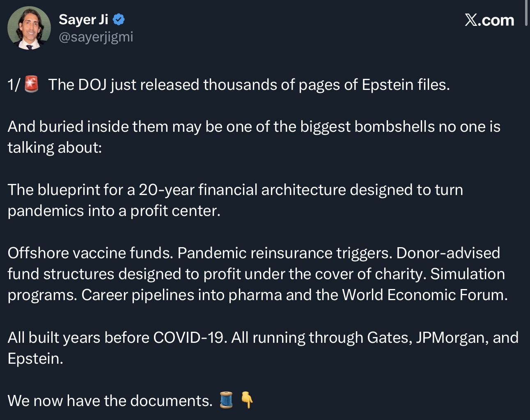Click the word "COVID-19" in the tweet
The image size is (530, 420).
(188, 337)
